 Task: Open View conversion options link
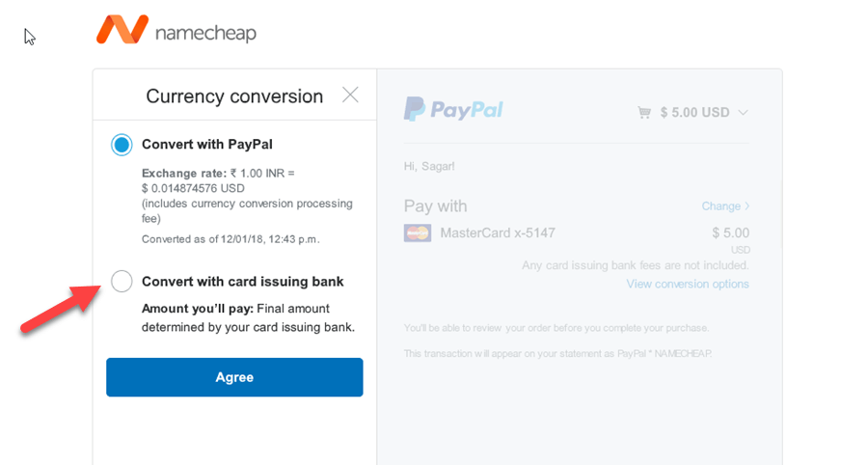[688, 284]
